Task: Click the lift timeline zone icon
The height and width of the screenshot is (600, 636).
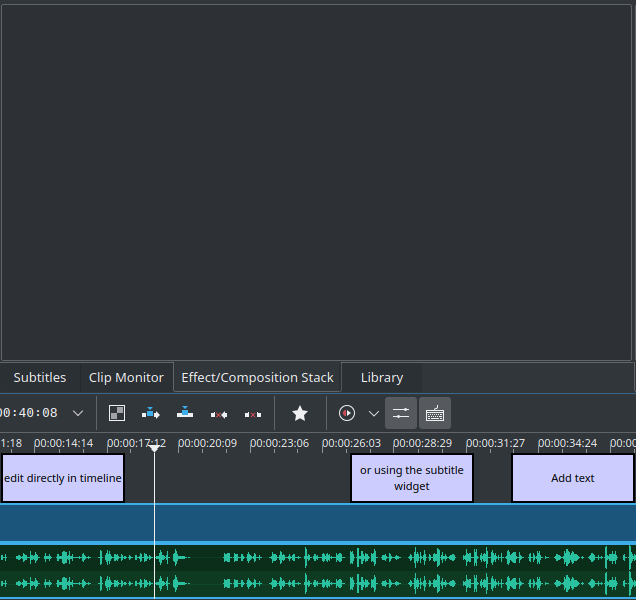Action: 253,413
